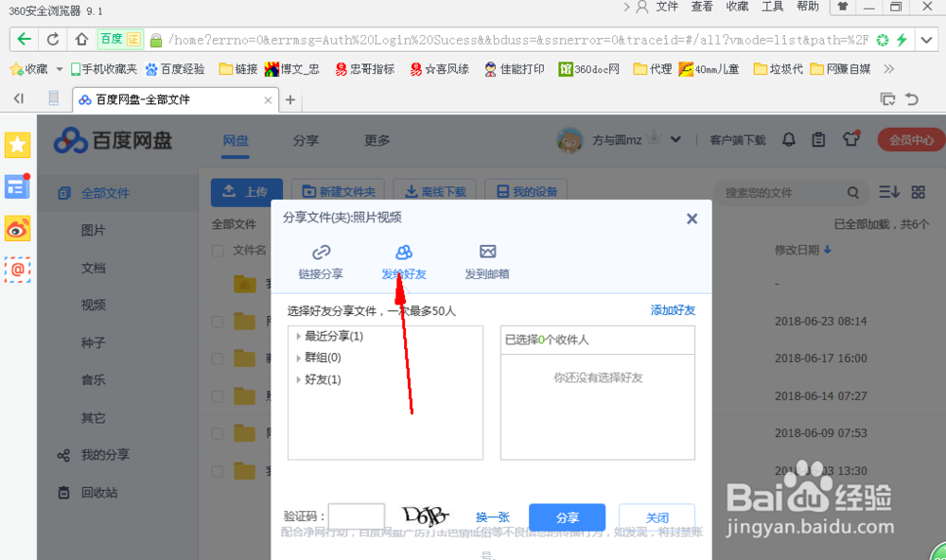This screenshot has height=560, width=946.
Task: Close the 百度网盘-全部文件 tab
Action: point(268,100)
